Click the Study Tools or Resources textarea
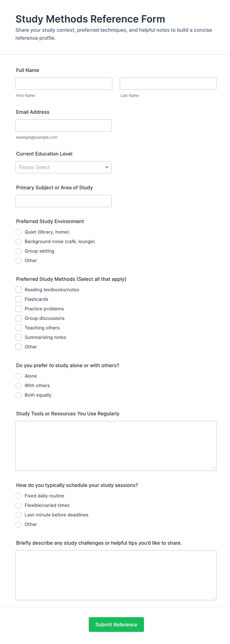 (x=116, y=446)
